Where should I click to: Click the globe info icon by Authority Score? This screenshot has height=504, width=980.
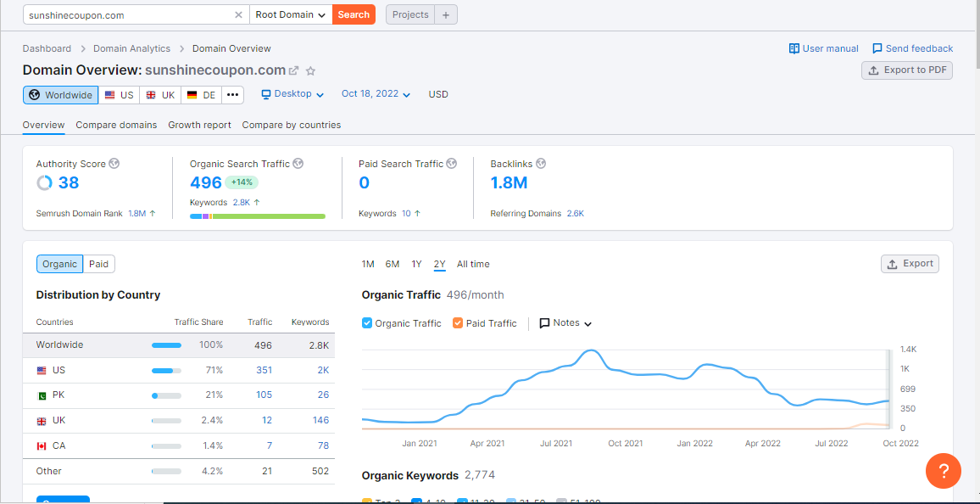click(114, 164)
